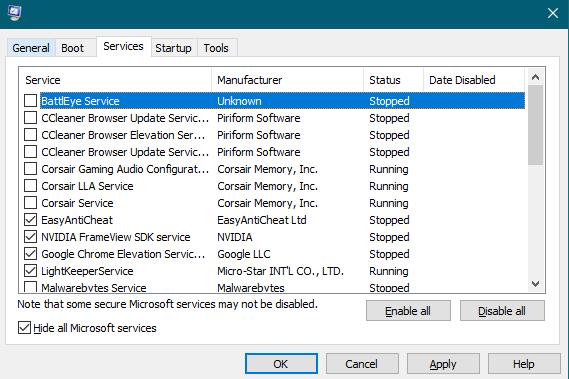Click the scrollbar down arrow

535,284
